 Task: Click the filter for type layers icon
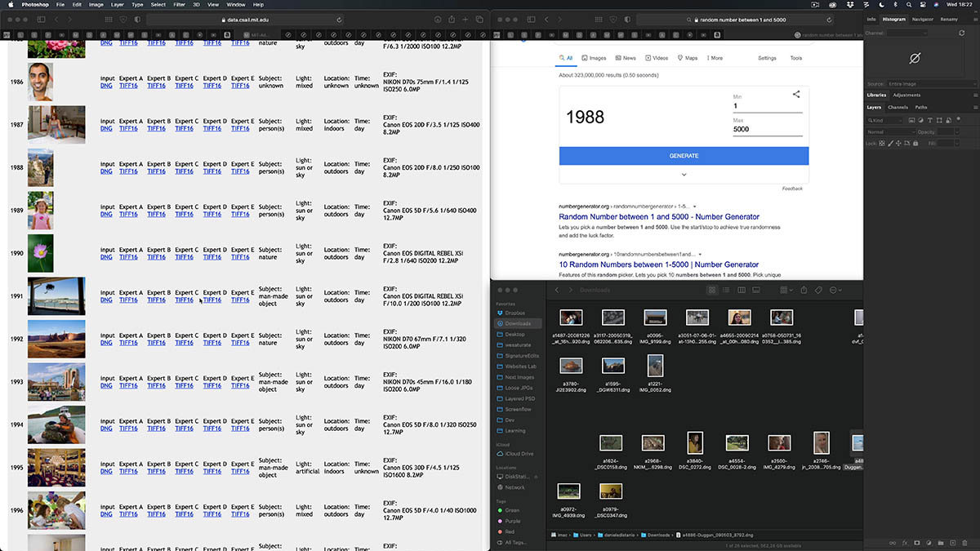929,120
